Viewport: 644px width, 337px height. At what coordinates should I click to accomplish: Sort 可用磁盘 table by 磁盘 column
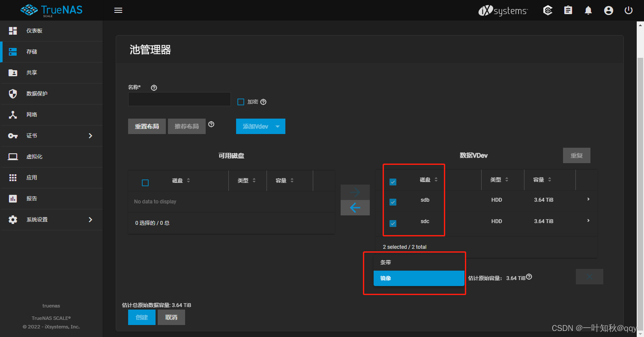[x=181, y=181]
